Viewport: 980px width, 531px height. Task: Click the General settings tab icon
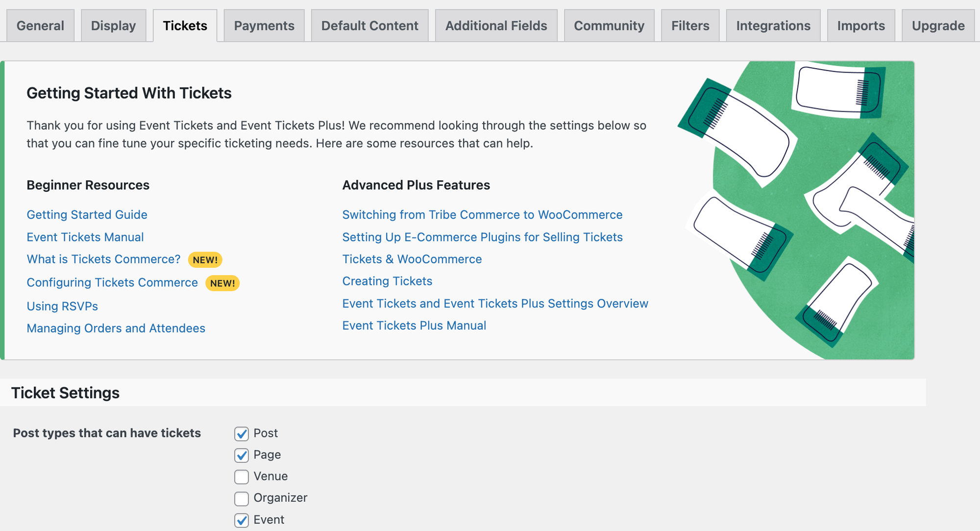click(41, 25)
